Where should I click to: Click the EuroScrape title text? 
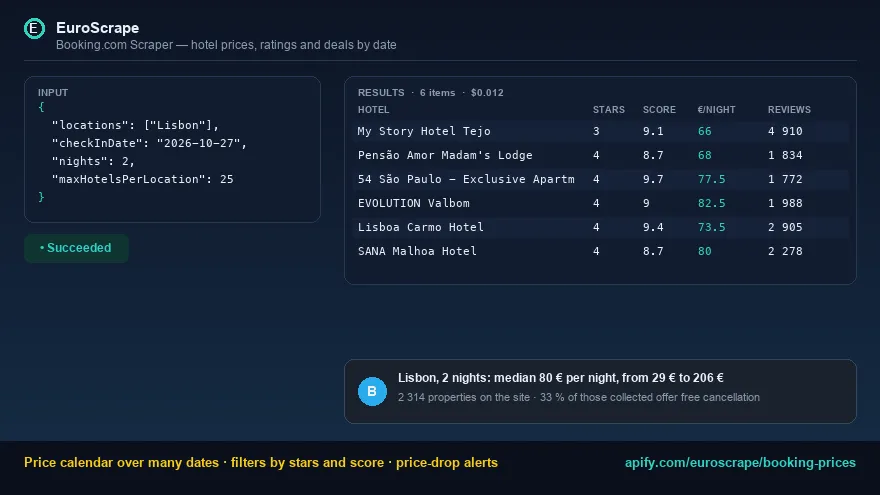98,28
